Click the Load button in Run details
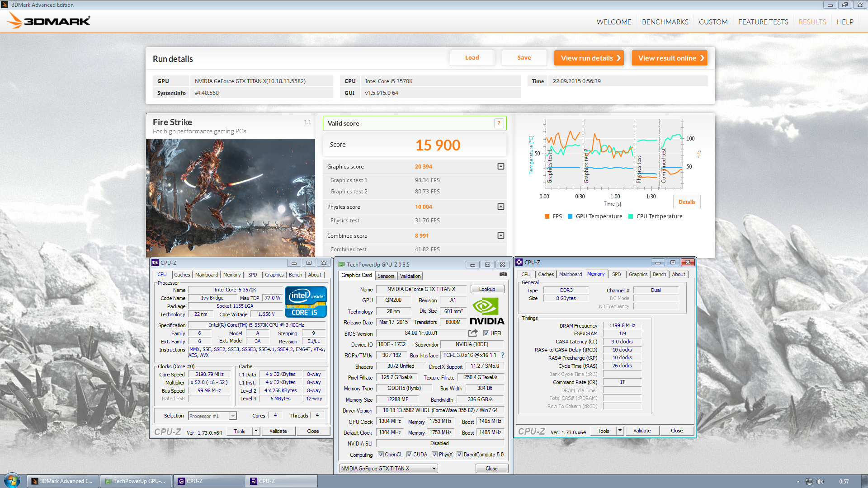The width and height of the screenshot is (868, 488). point(472,58)
